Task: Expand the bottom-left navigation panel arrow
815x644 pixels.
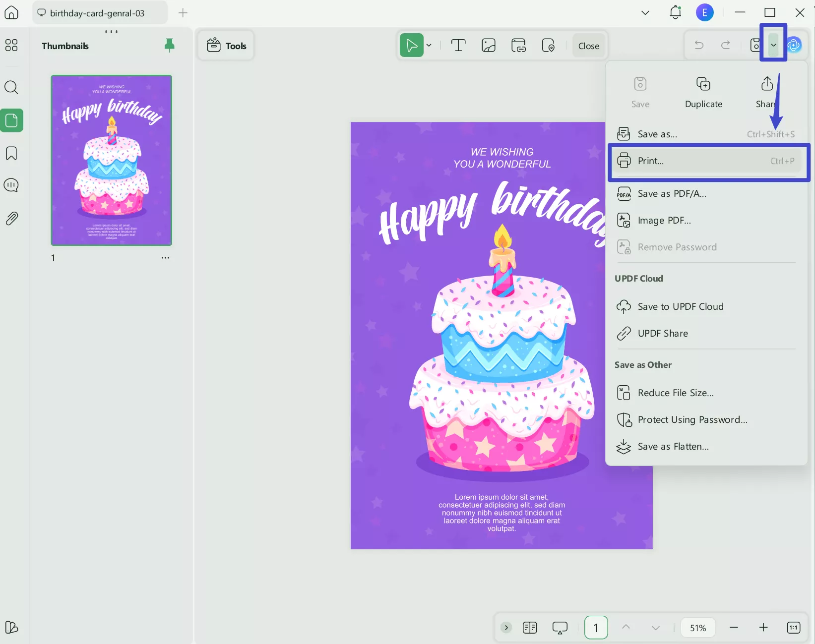Action: tap(505, 627)
